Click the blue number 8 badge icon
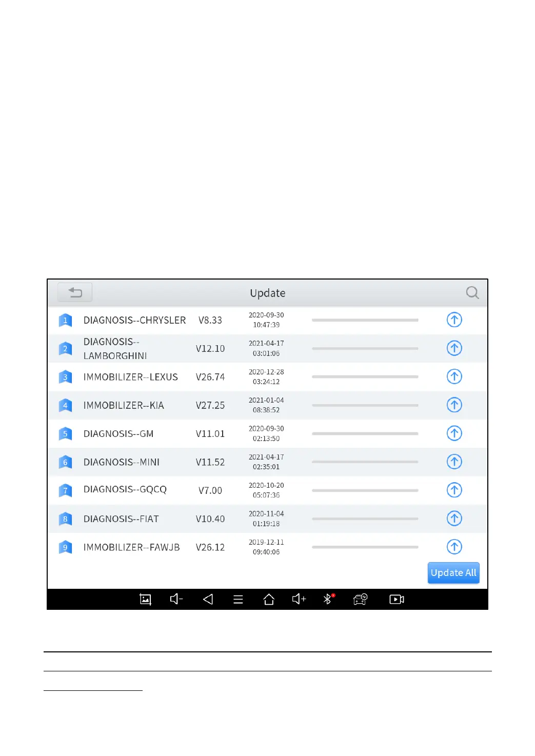 pyautogui.click(x=65, y=519)
